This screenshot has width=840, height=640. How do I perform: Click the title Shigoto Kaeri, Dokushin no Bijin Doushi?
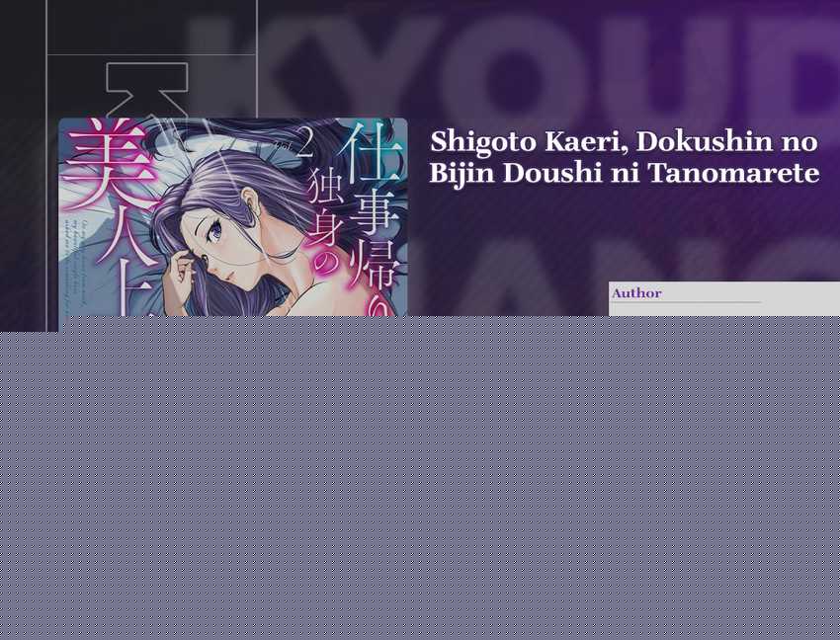(x=625, y=157)
